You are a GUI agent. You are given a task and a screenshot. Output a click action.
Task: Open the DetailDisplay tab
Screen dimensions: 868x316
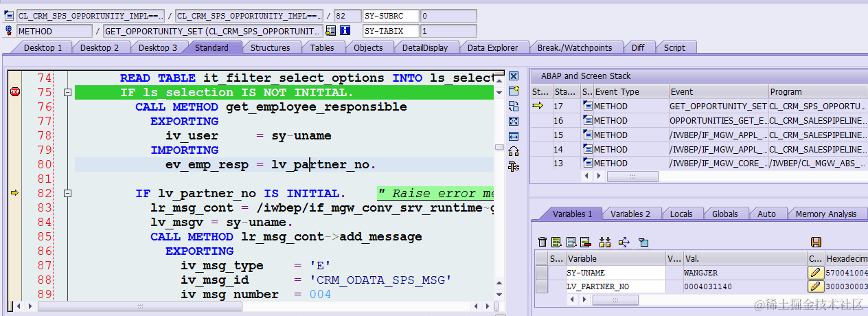(x=425, y=47)
